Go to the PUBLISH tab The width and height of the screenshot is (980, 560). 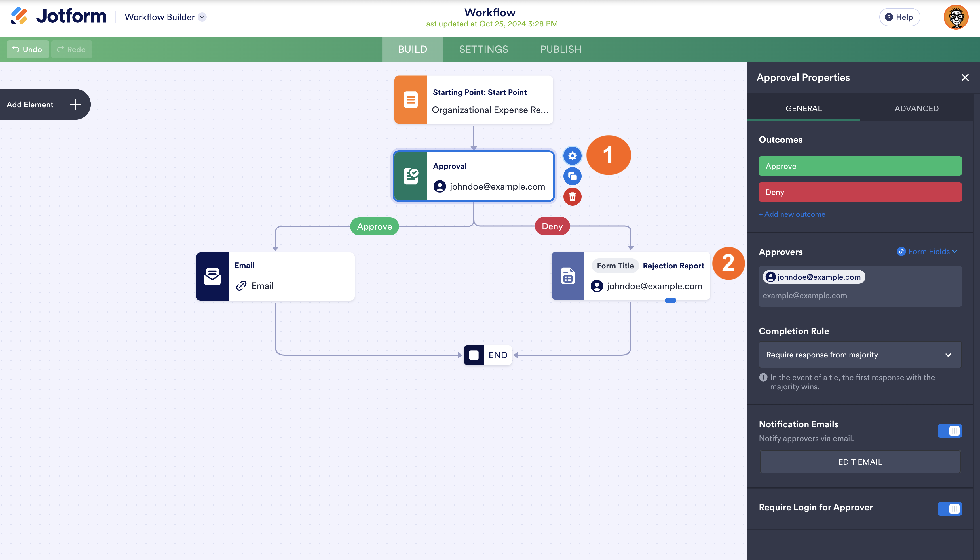pyautogui.click(x=561, y=49)
